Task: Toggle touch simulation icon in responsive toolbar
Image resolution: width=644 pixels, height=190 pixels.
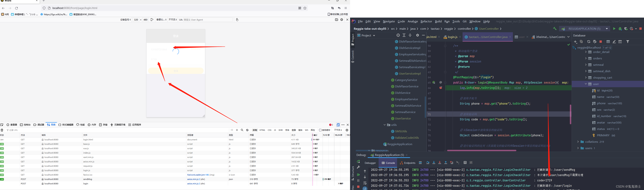Action: point(237,20)
